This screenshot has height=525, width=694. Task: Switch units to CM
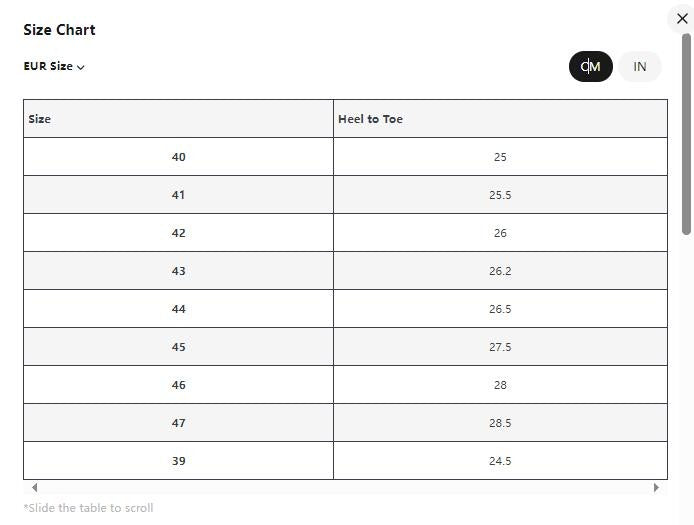point(590,67)
